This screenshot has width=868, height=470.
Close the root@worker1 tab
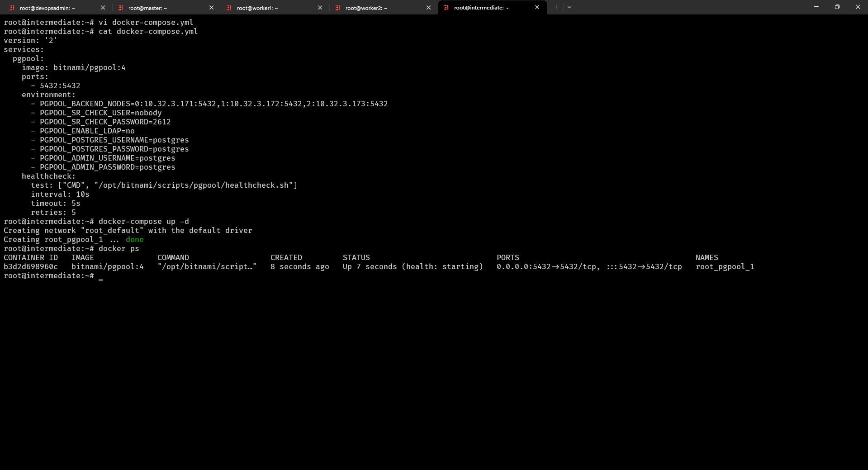click(320, 8)
